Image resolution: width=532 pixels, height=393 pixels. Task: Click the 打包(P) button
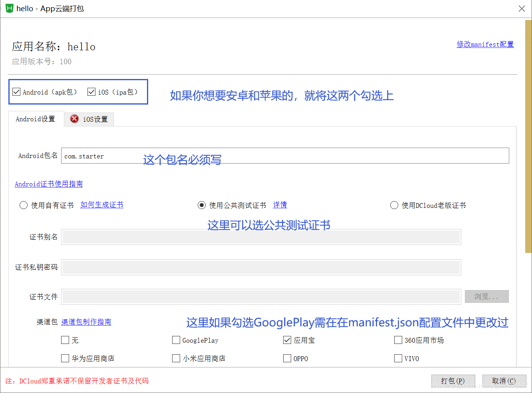453,381
